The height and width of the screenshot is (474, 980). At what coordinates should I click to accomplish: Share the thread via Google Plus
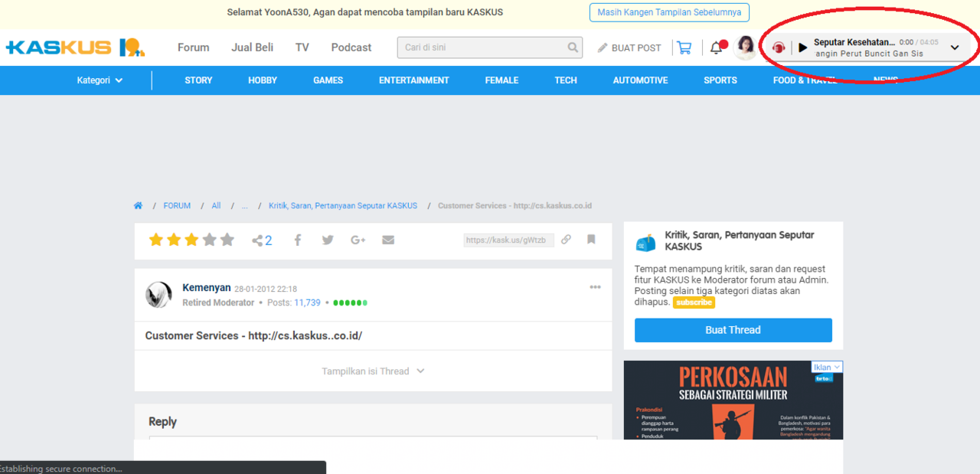point(357,240)
